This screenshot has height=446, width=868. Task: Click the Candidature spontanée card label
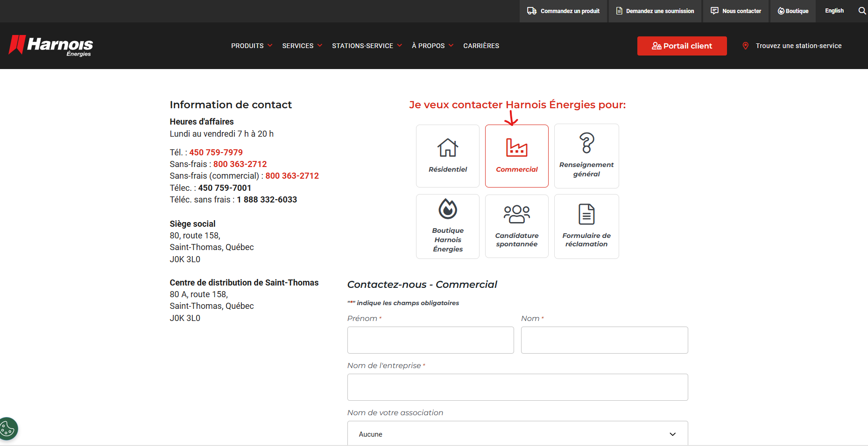(x=517, y=240)
